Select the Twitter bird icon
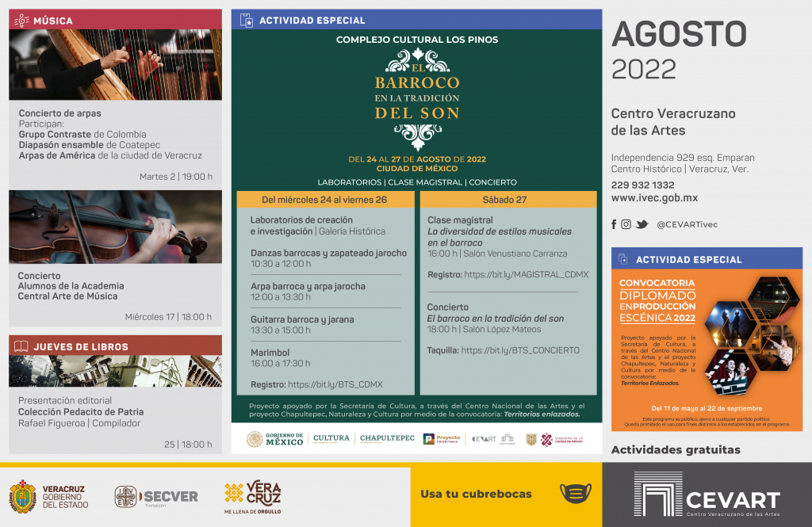 (641, 224)
